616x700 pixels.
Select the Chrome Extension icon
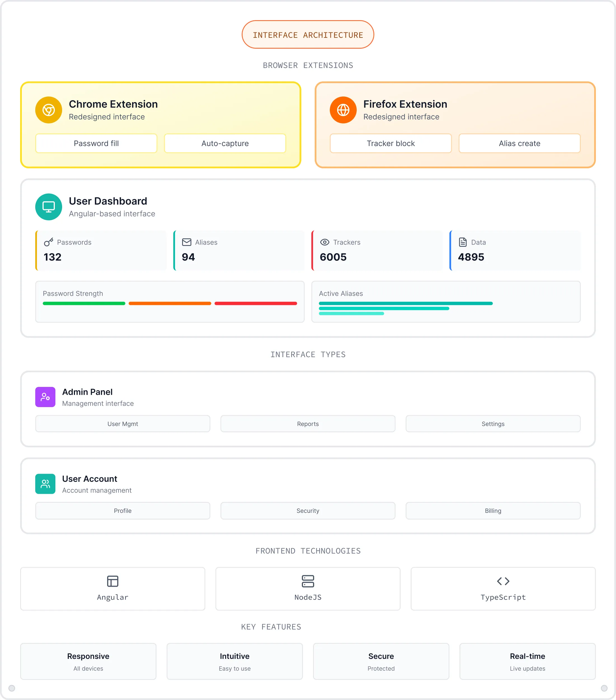[48, 110]
